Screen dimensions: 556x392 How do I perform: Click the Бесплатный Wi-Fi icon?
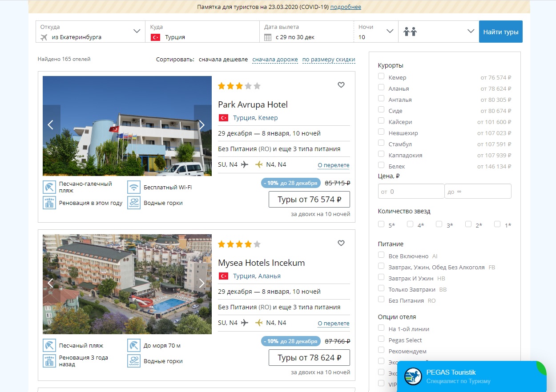[134, 187]
